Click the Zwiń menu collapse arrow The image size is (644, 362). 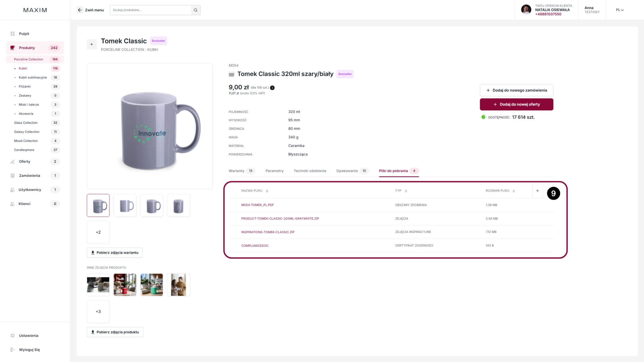(x=80, y=10)
